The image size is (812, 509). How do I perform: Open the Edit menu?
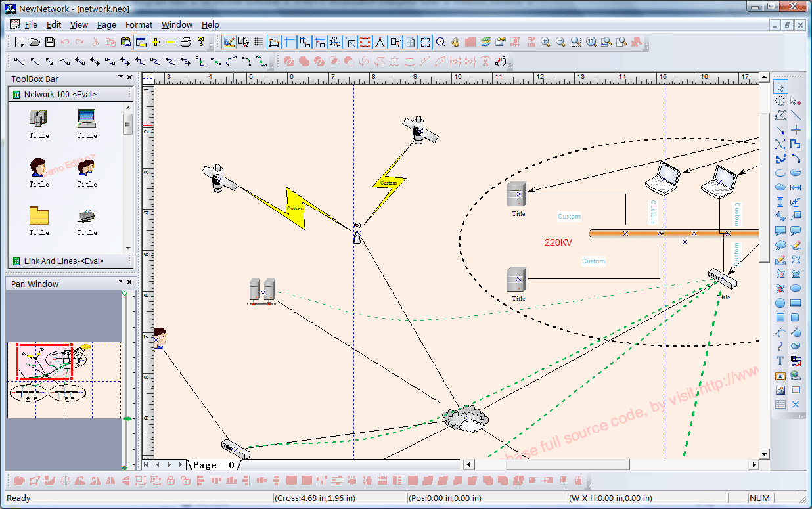[x=54, y=24]
